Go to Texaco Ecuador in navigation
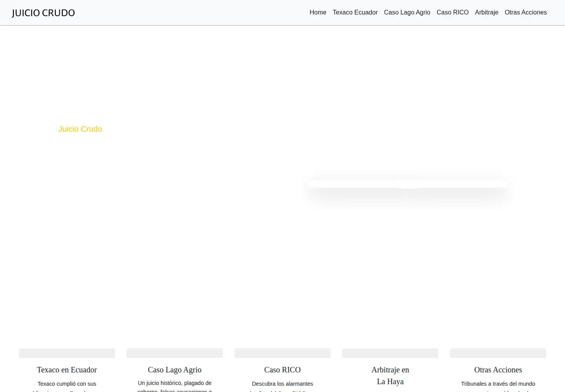The image size is (565, 392). (355, 13)
